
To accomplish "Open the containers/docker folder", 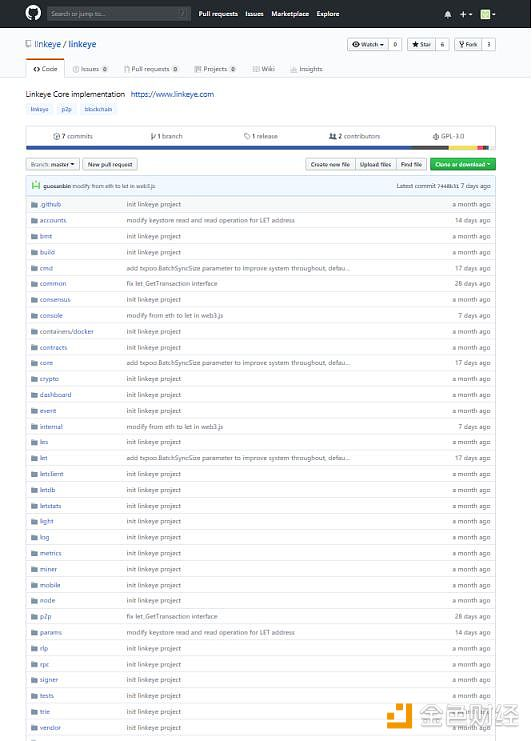I will (67, 332).
